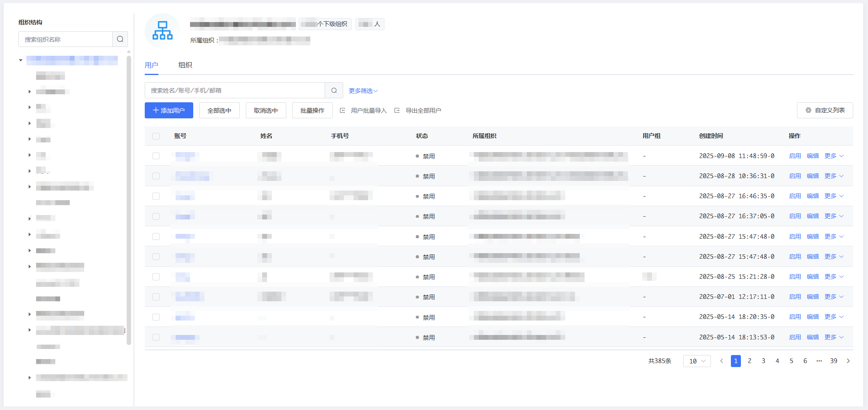Image resolution: width=868 pixels, height=410 pixels.
Task: Click the organization name search magnifier icon
Action: [120, 39]
